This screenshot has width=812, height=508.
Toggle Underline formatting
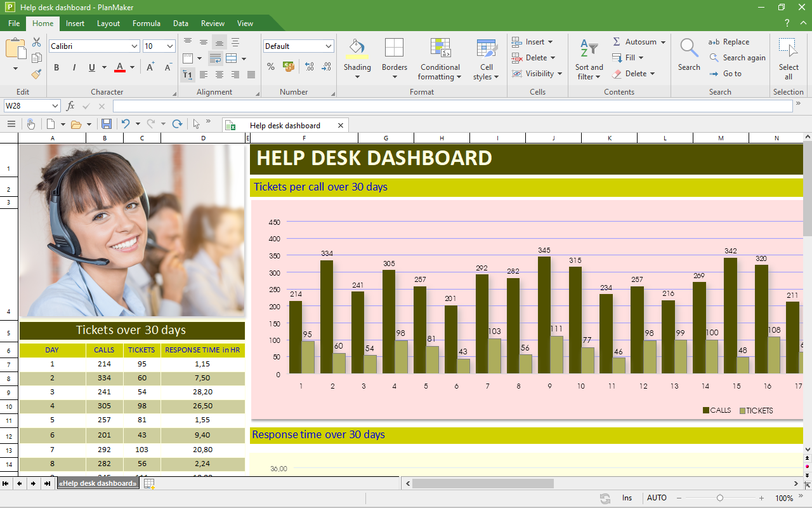click(92, 67)
